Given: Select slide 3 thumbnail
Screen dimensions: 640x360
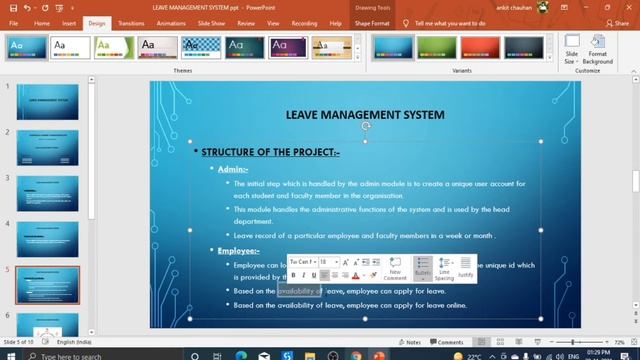Looking at the screenshot, I should pos(48,193).
